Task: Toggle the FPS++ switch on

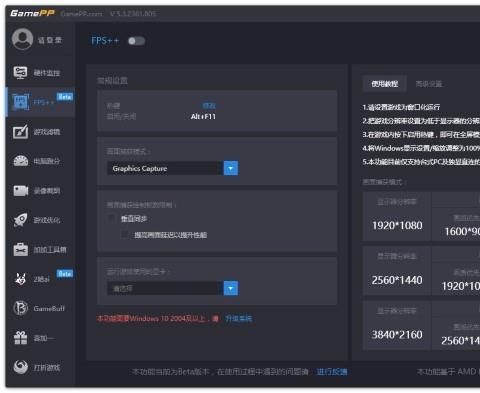Action: [137, 41]
